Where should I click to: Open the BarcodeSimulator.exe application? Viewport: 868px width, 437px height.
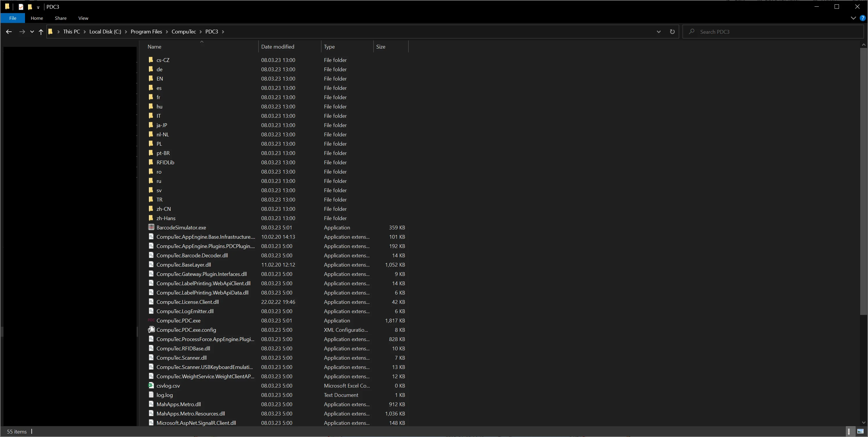(181, 227)
